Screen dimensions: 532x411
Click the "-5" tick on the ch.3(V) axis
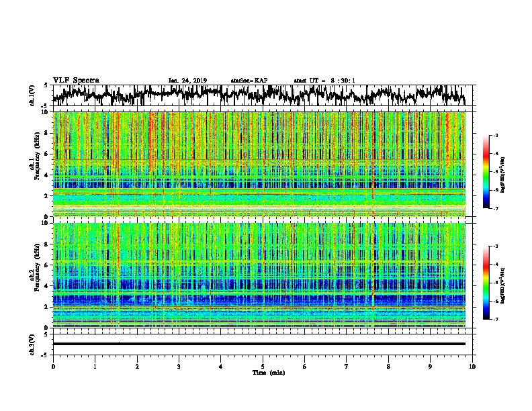[45, 355]
